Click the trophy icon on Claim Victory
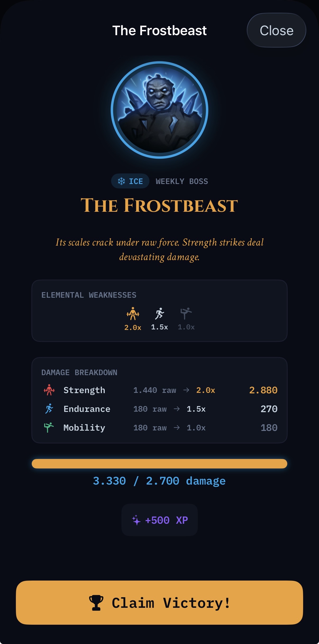 [96, 603]
